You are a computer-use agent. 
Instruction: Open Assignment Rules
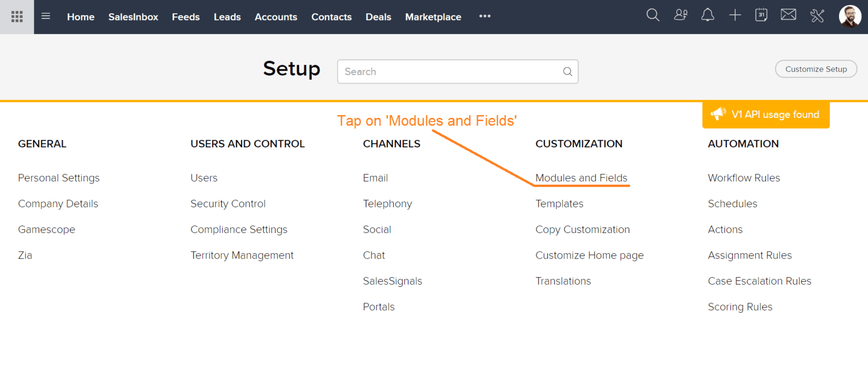[x=750, y=255]
